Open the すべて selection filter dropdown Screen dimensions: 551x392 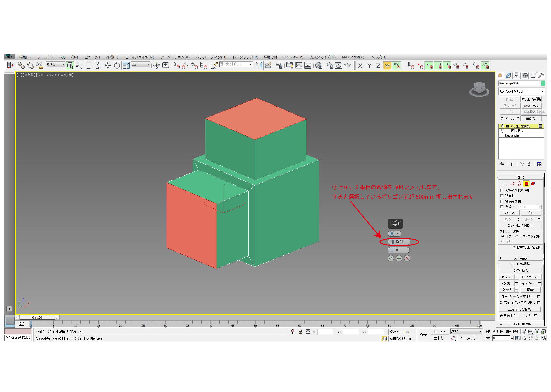(x=56, y=64)
